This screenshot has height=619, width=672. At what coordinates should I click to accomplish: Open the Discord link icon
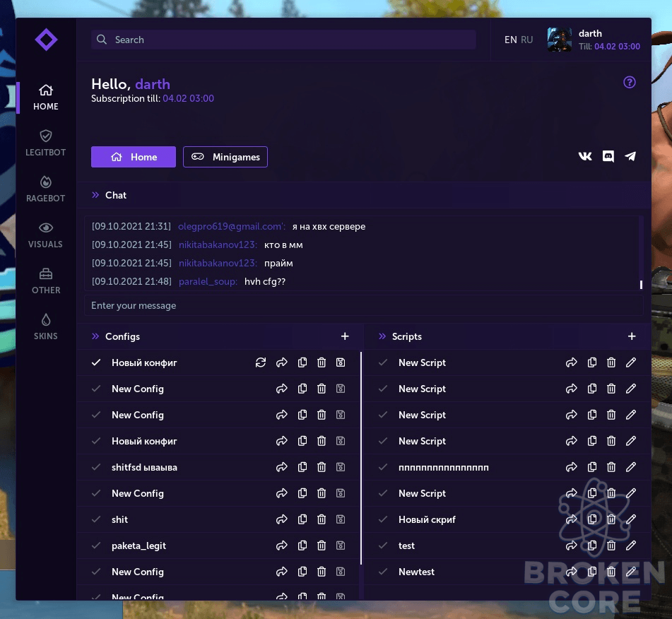click(608, 156)
